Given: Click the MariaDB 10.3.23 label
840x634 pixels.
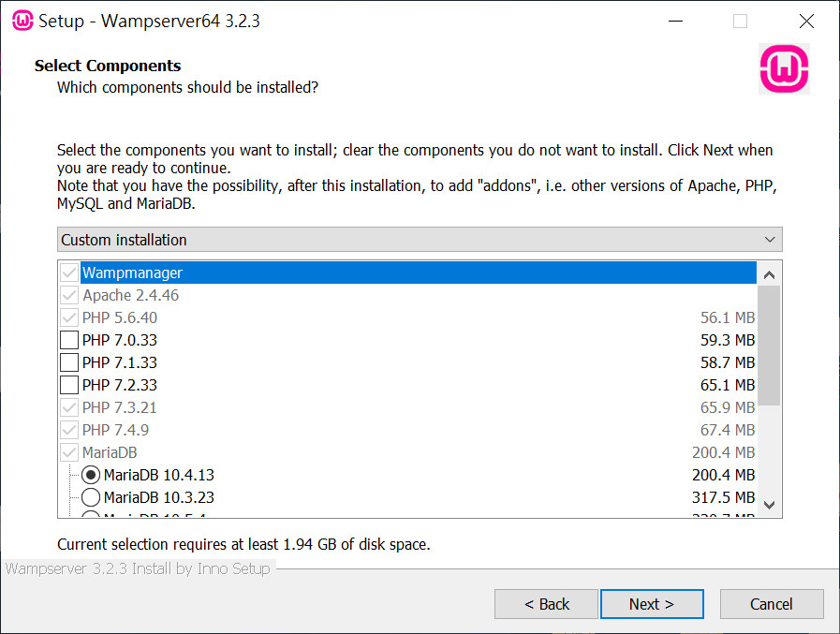Looking at the screenshot, I should pyautogui.click(x=159, y=497).
